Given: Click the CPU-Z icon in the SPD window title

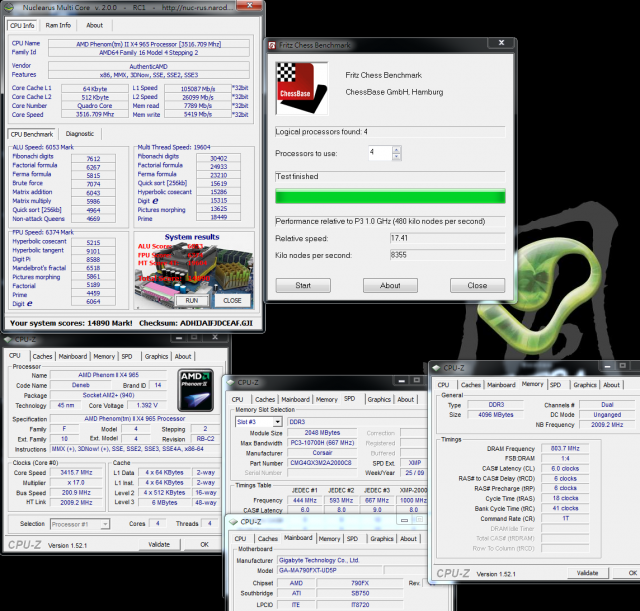Looking at the screenshot, I should pyautogui.click(x=231, y=382).
